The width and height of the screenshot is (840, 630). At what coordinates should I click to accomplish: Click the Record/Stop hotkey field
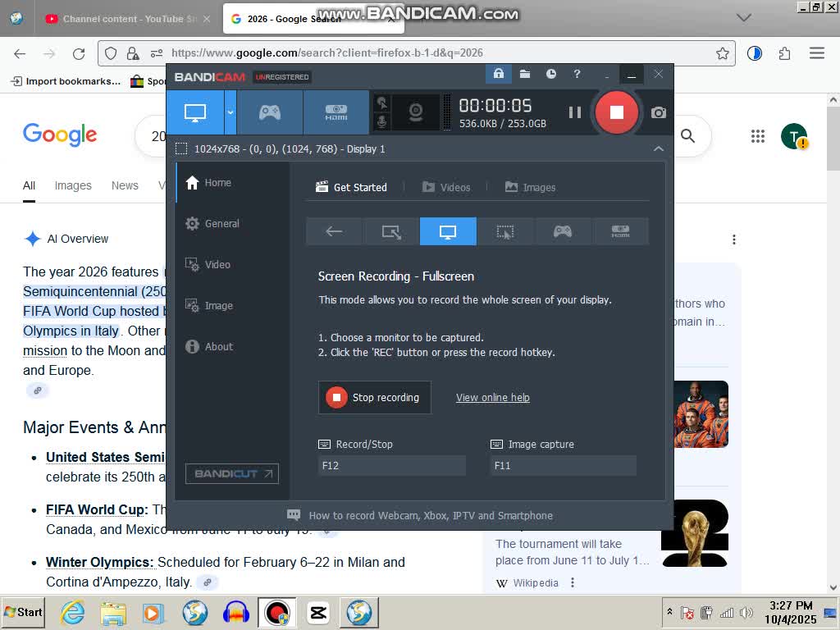coord(391,465)
